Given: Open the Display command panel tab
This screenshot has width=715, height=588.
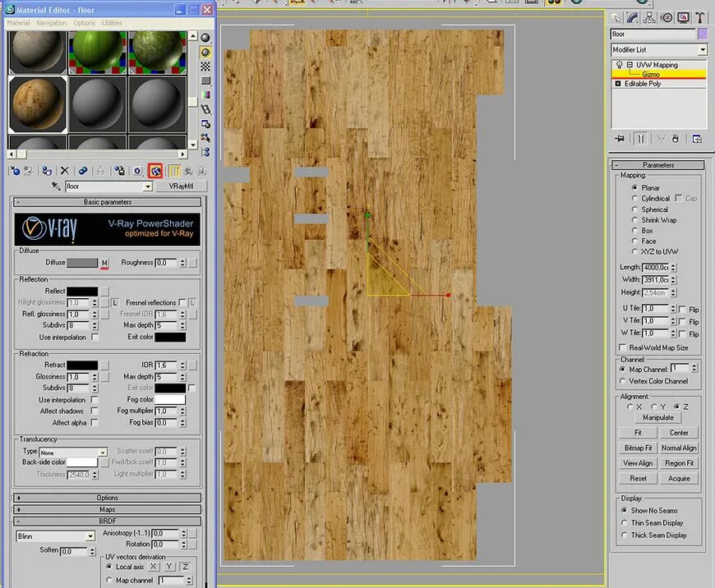Looking at the screenshot, I should click(x=683, y=18).
